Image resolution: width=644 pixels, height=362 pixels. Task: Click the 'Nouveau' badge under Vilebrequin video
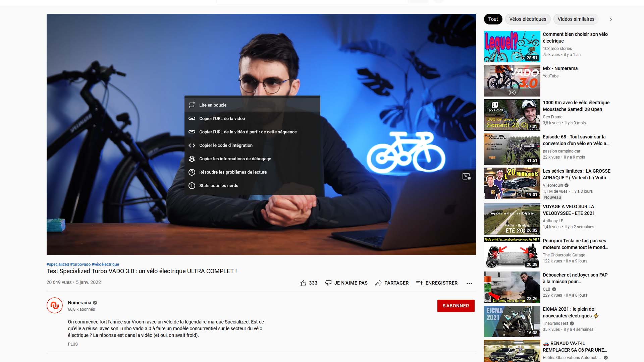(552, 197)
